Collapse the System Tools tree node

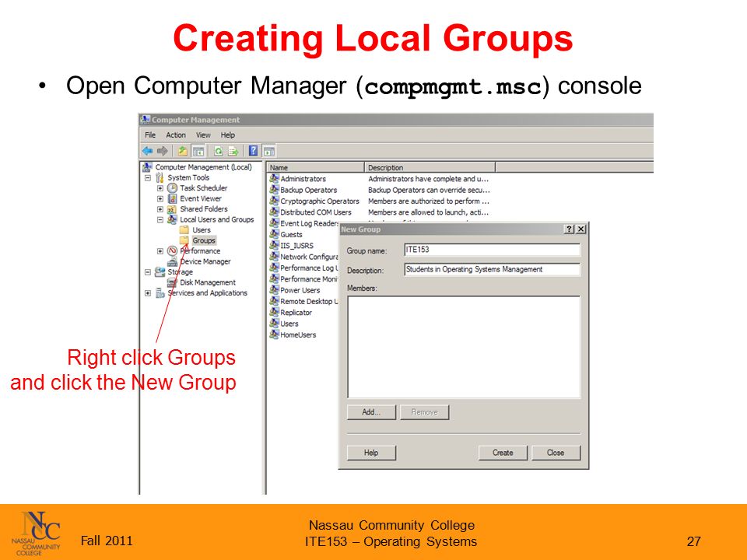point(148,177)
